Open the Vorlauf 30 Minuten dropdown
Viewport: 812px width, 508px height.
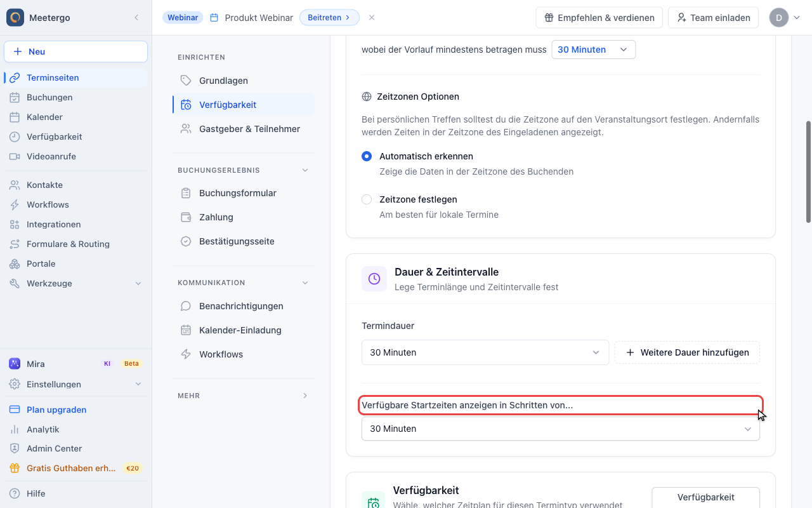click(594, 50)
